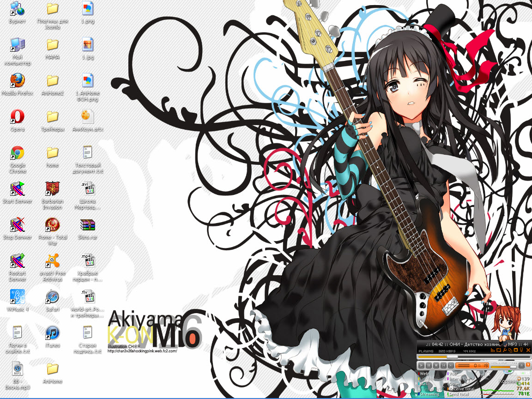Select the 1.jpg image file
The width and height of the screenshot is (532, 399).
pyautogui.click(x=88, y=48)
